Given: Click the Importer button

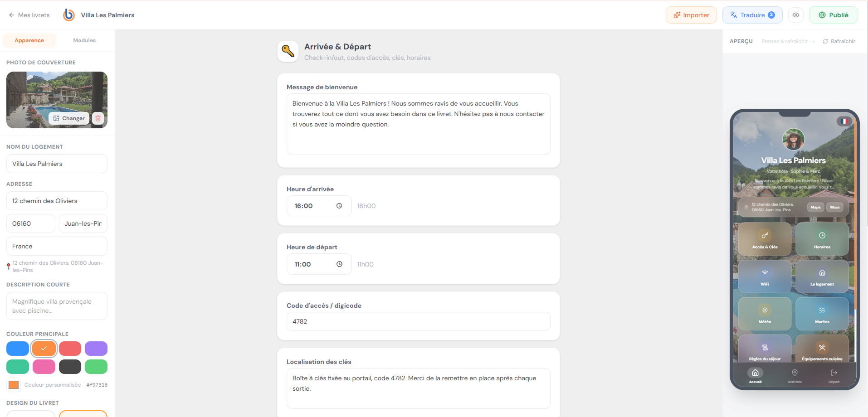Looking at the screenshot, I should point(691,15).
